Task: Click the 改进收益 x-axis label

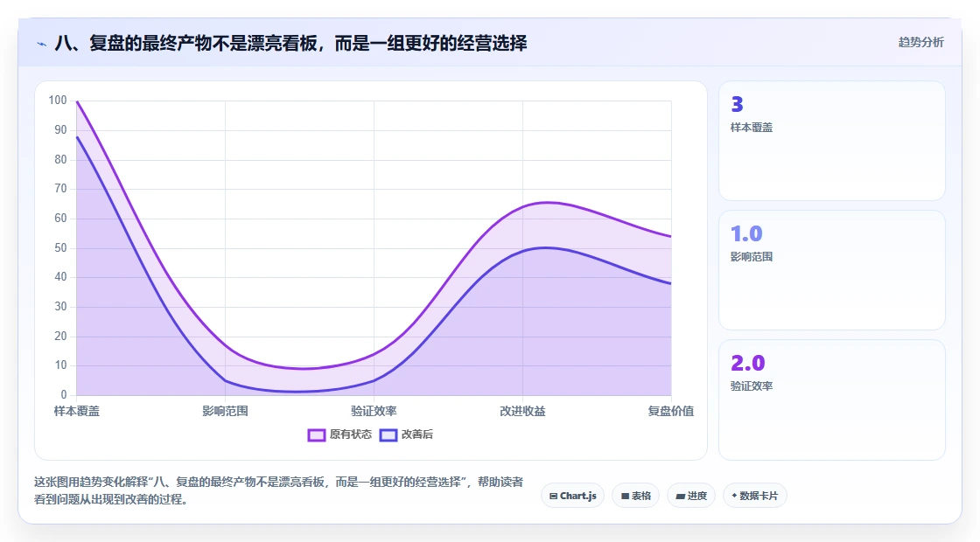Action: pos(522,411)
